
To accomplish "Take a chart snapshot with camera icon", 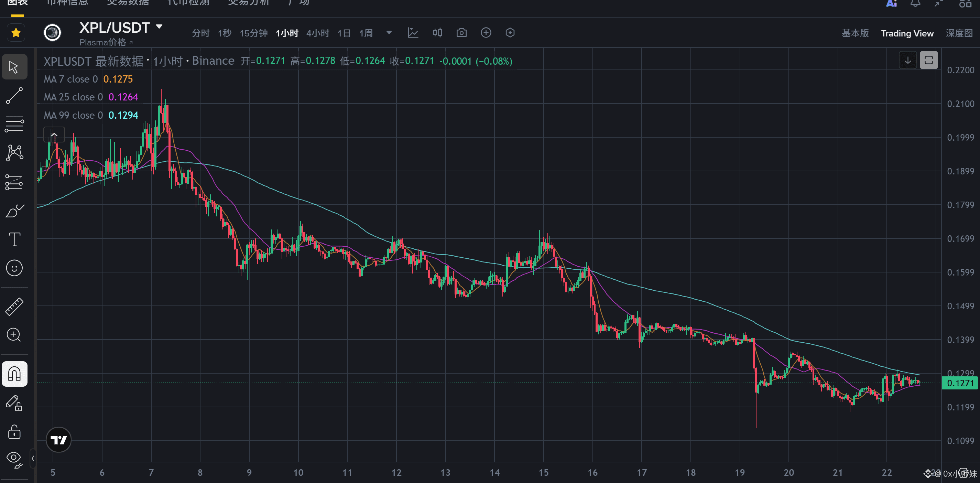I will coord(461,33).
